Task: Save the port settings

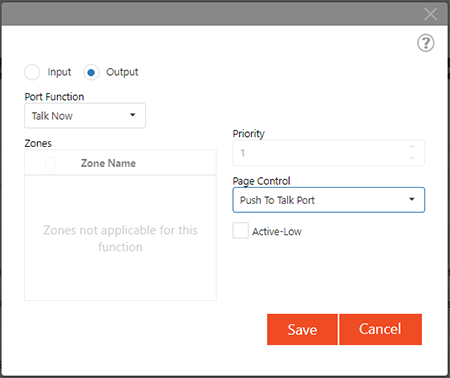Action: [x=302, y=329]
